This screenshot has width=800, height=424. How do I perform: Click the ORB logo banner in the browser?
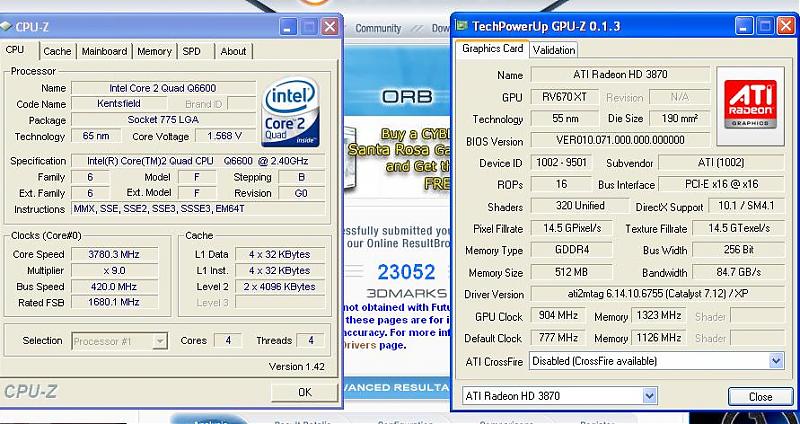click(x=407, y=96)
